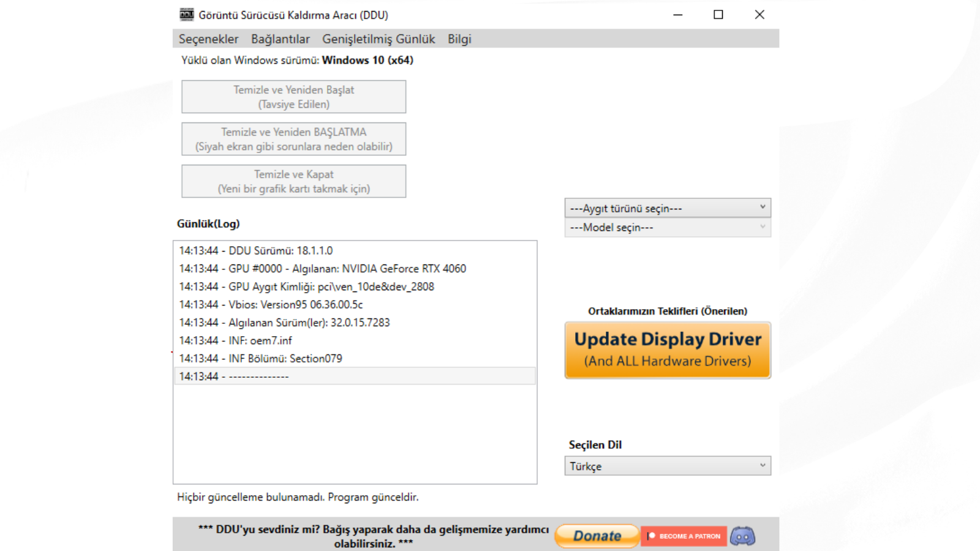The width and height of the screenshot is (980, 551).
Task: Open the Bilgi menu
Action: [459, 39]
